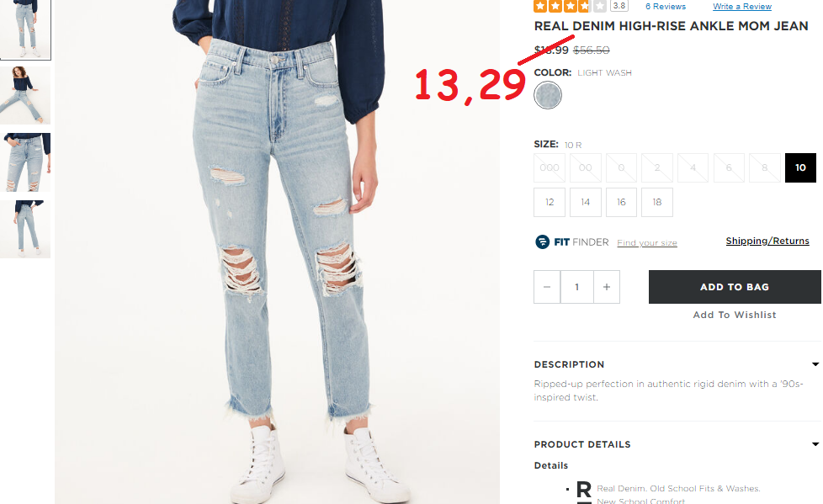The width and height of the screenshot is (823, 504).
Task: Open the Write a Review link
Action: [x=742, y=6]
